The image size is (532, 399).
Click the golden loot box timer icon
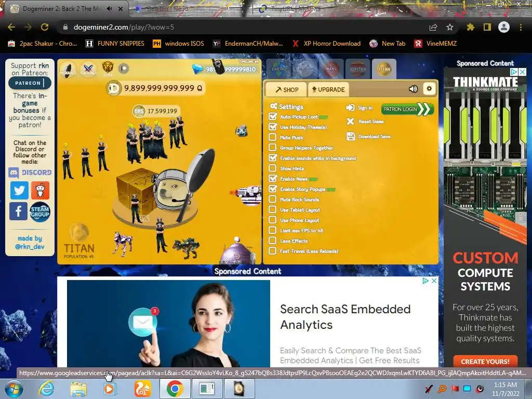(x=108, y=68)
